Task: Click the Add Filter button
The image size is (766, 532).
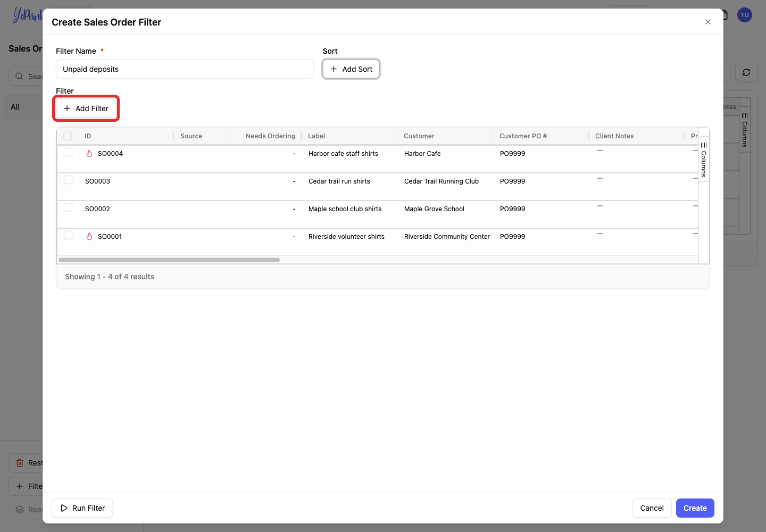Action: pyautogui.click(x=86, y=109)
